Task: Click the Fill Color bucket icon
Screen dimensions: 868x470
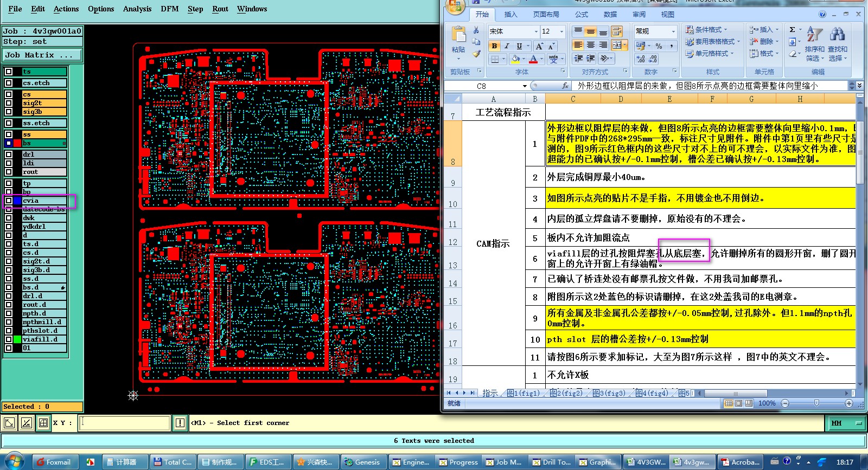Action: (x=515, y=59)
